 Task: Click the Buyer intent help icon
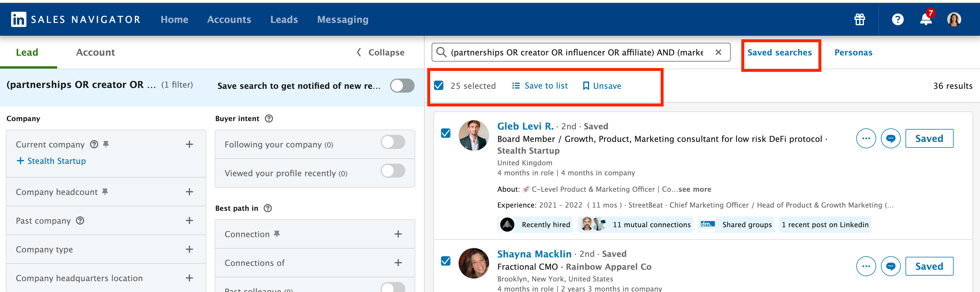coord(269,119)
